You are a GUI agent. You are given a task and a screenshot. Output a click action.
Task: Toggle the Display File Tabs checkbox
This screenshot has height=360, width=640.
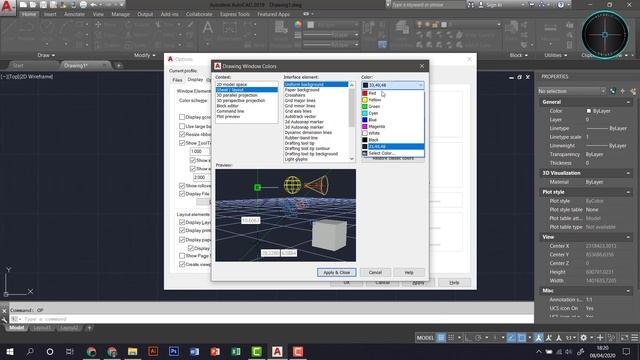[182, 193]
